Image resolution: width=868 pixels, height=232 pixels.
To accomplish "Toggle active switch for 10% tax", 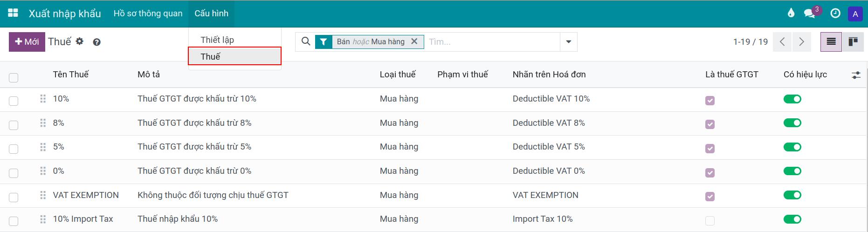I will (x=792, y=99).
